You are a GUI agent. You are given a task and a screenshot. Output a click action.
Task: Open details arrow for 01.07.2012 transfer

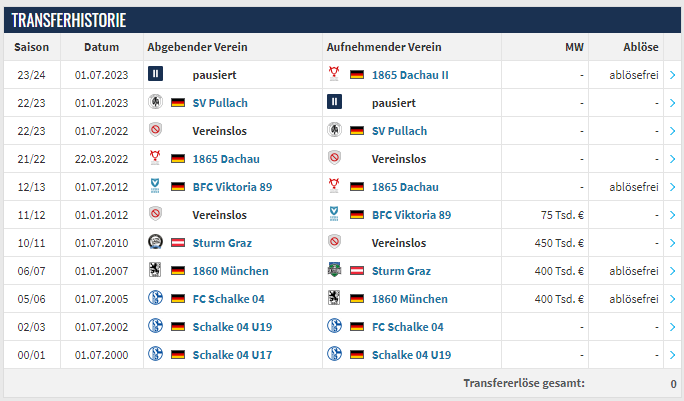tap(673, 186)
